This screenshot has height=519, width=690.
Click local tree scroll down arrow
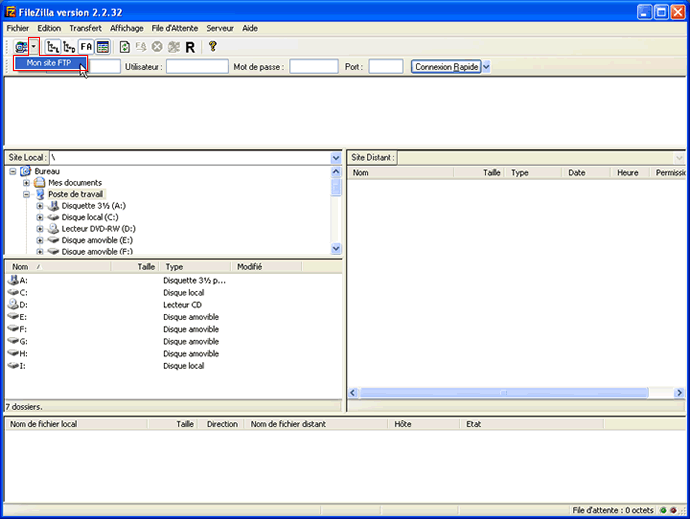(336, 249)
